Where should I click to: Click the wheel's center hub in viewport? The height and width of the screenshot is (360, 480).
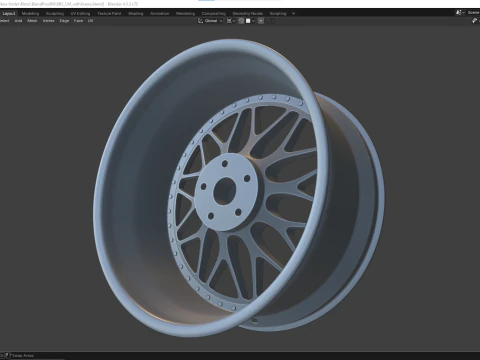pos(224,191)
